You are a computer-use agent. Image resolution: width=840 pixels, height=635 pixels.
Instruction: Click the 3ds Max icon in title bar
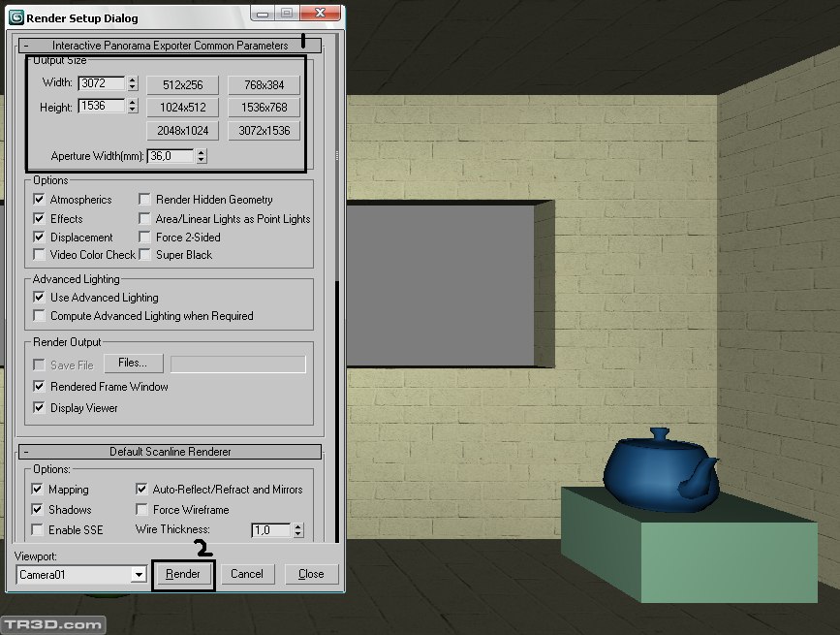point(16,17)
